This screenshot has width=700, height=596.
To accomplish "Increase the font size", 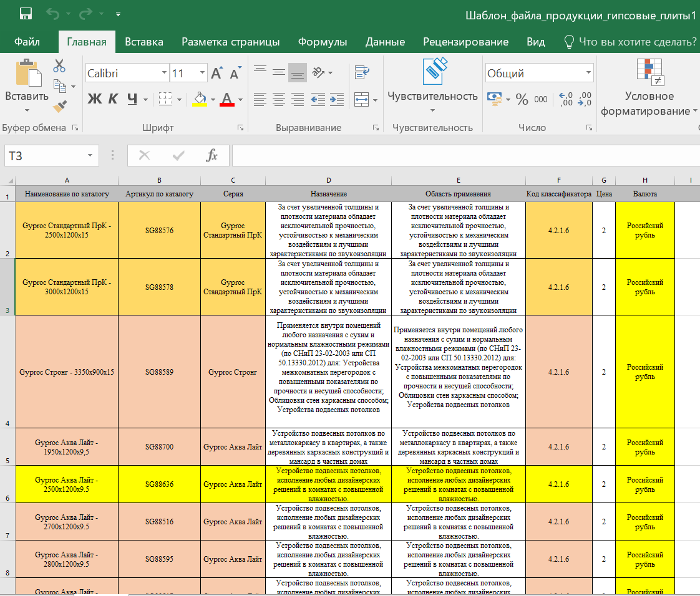I will [x=216, y=73].
